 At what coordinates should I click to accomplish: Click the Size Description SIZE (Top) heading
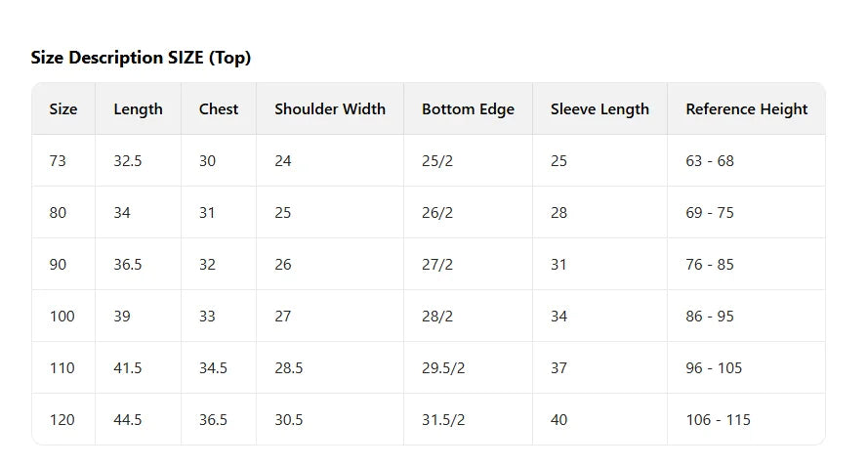[x=141, y=58]
